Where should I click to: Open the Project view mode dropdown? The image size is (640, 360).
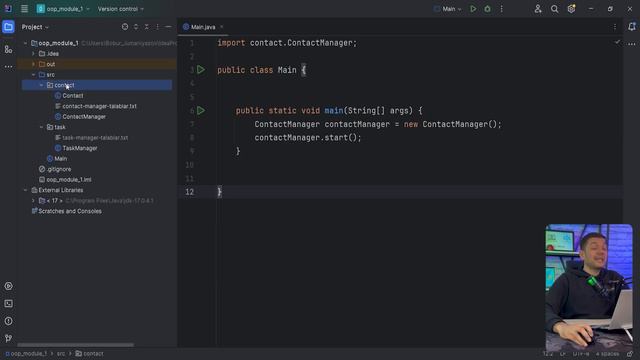[36, 27]
